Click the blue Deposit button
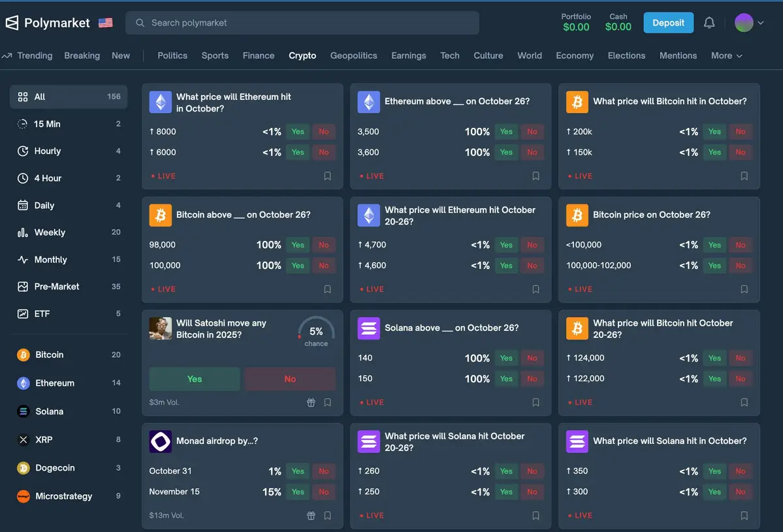Screen dimensions: 783x532 tap(668, 23)
